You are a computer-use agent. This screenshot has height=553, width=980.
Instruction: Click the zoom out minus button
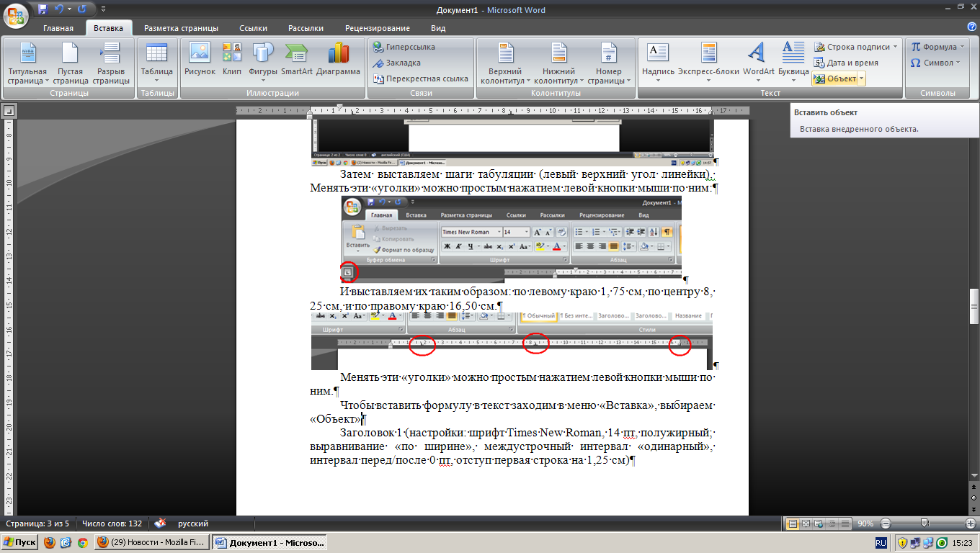(886, 523)
